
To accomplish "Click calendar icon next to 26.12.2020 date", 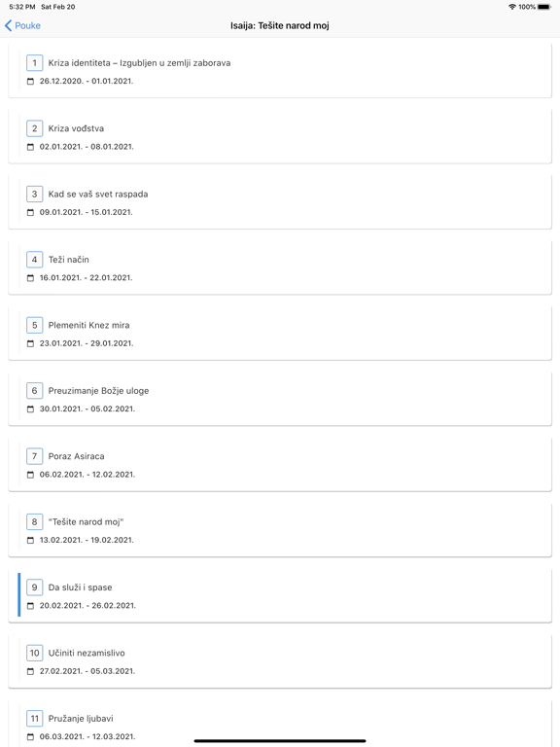I will (x=30, y=82).
